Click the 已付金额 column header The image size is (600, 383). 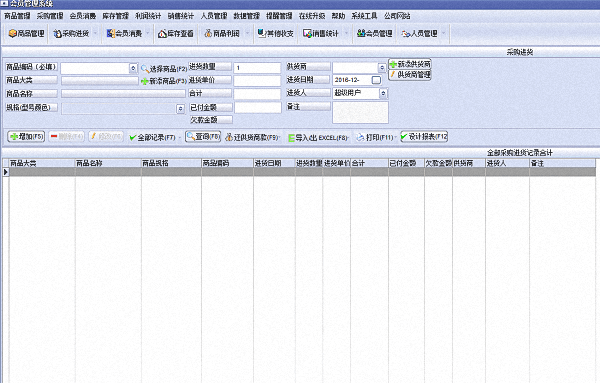pos(406,163)
